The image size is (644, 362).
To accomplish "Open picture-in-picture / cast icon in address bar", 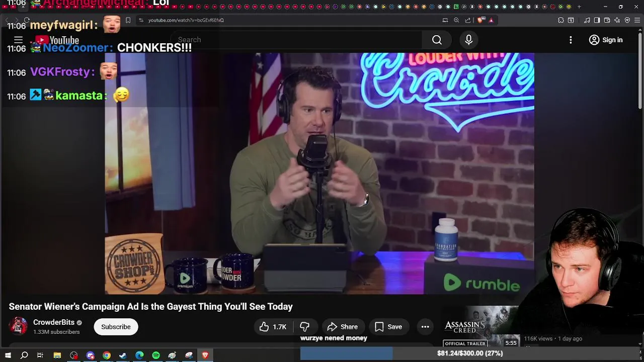I will tap(445, 20).
